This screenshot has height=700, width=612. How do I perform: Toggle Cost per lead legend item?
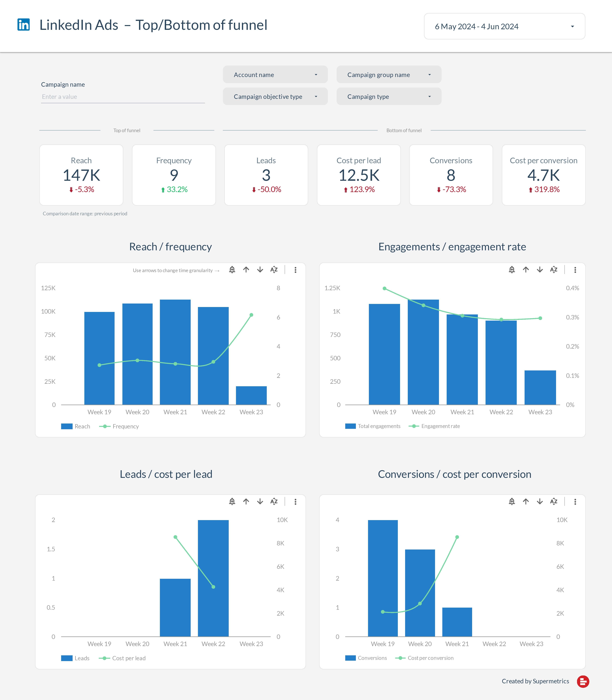128,658
